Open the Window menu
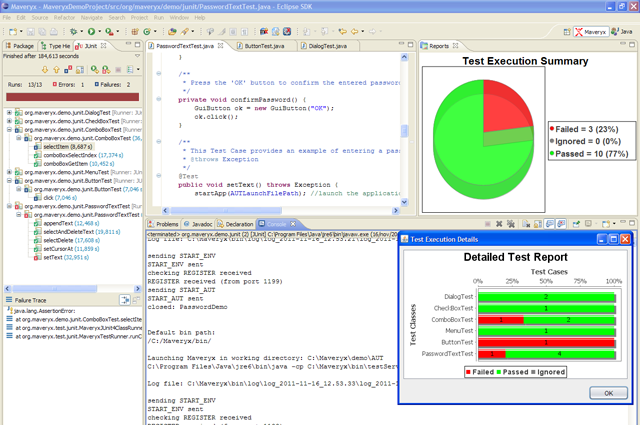 coord(179,18)
